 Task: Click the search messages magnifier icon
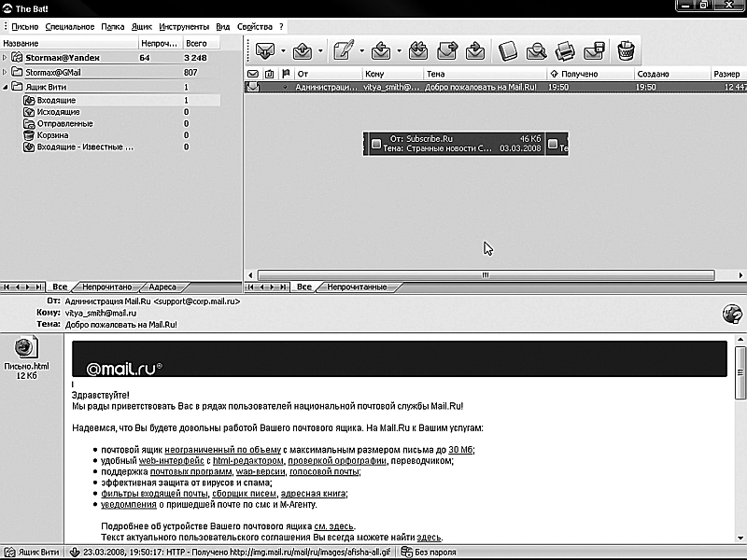(x=536, y=50)
